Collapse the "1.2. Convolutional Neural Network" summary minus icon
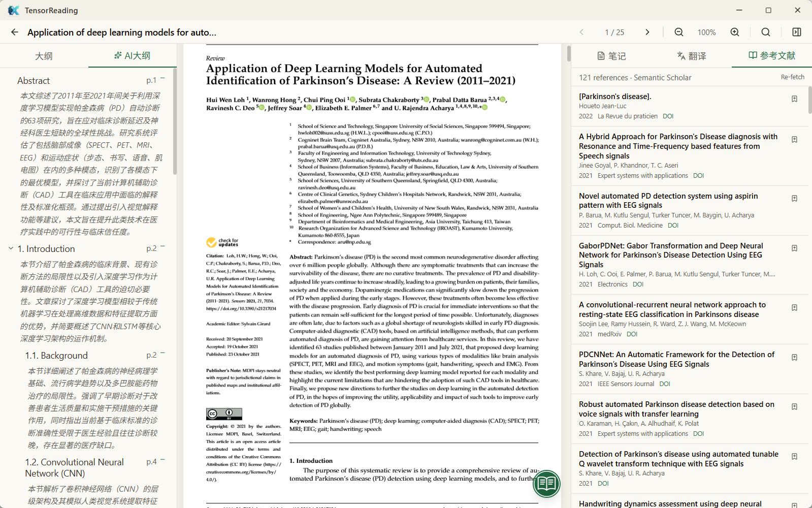 163,460
